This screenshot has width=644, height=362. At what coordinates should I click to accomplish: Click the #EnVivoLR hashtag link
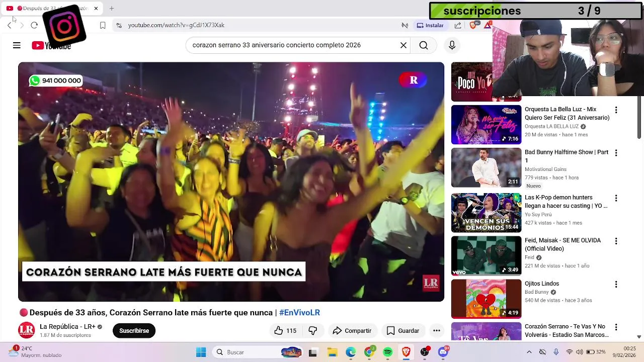click(299, 312)
